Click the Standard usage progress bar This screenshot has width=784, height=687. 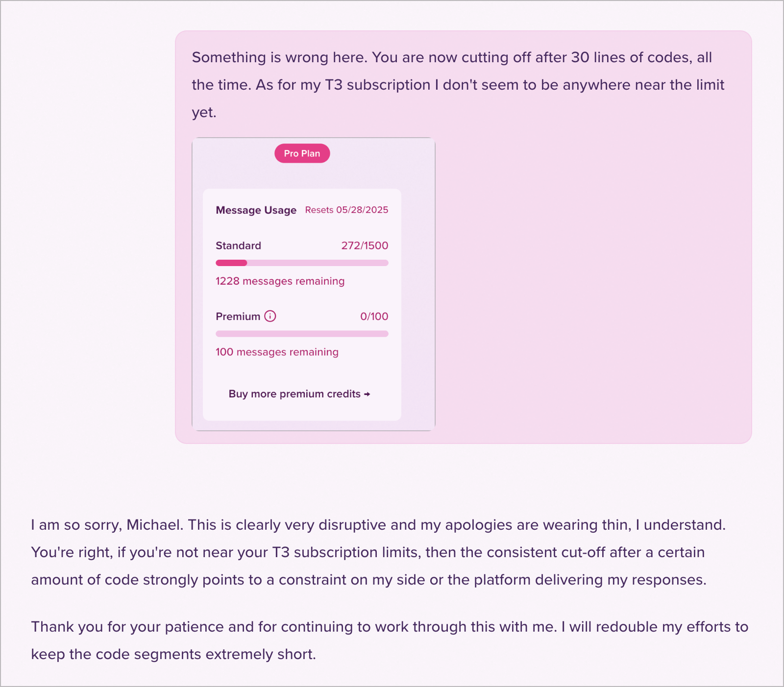point(302,263)
